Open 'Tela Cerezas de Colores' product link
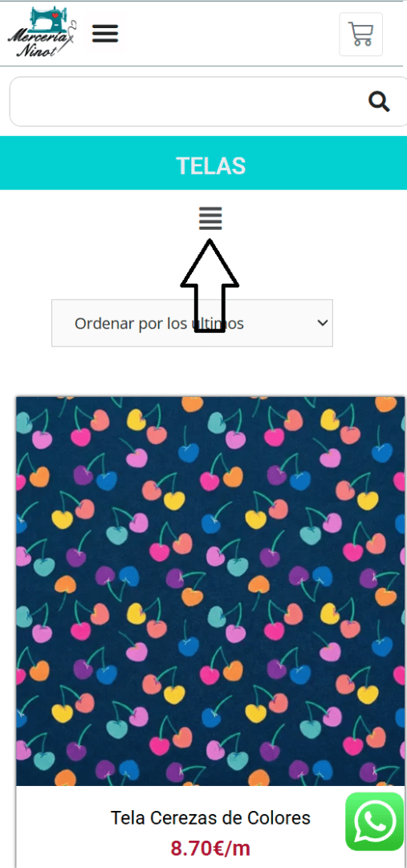The height and width of the screenshot is (868, 407). tap(210, 817)
